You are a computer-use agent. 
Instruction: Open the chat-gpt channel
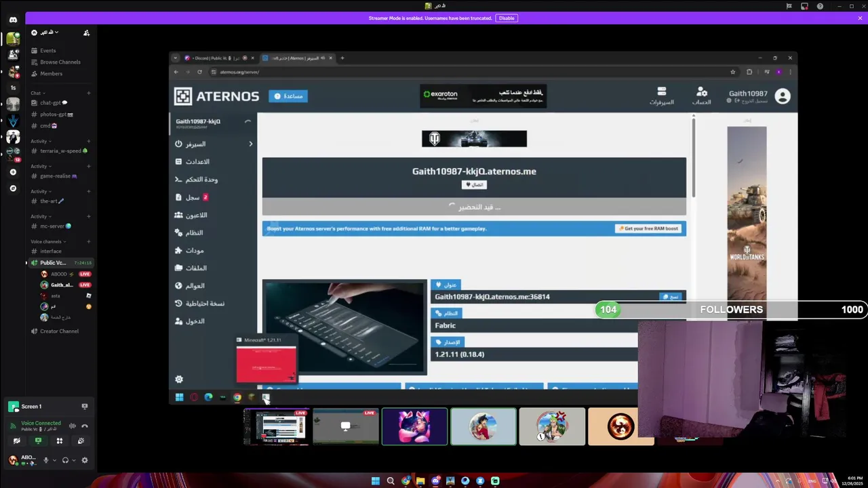click(60, 103)
